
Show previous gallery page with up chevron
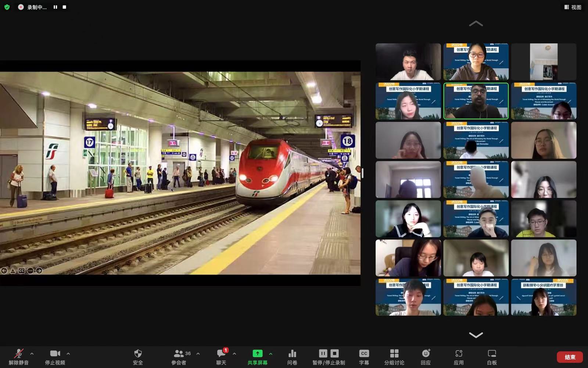pos(476,24)
